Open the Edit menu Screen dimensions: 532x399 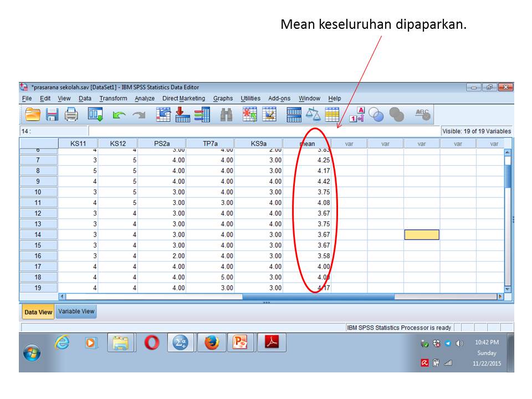point(45,99)
